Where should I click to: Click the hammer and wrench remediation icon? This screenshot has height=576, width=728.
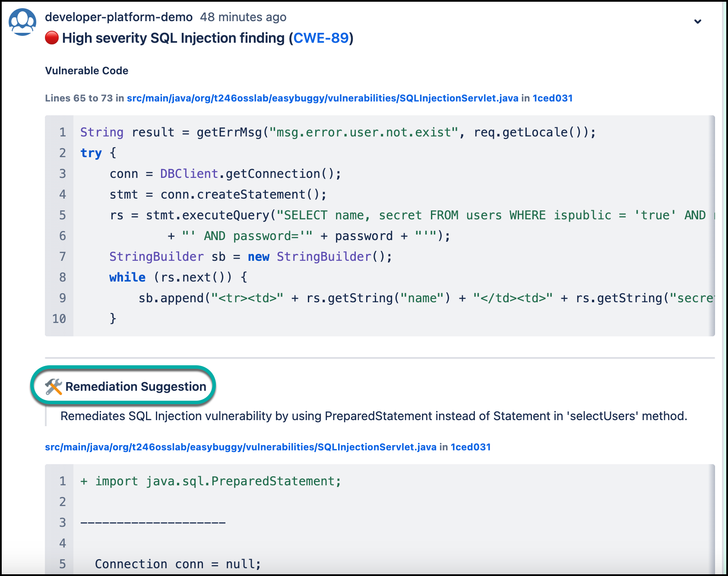point(54,386)
